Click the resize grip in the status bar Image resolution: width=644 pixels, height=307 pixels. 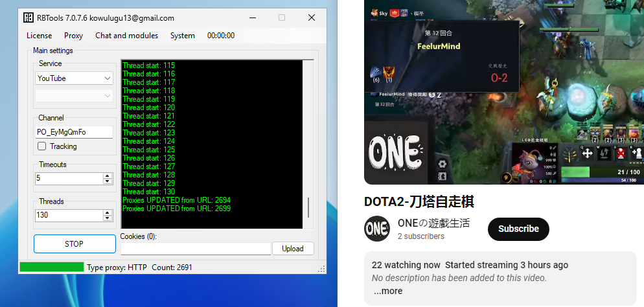pyautogui.click(x=321, y=269)
